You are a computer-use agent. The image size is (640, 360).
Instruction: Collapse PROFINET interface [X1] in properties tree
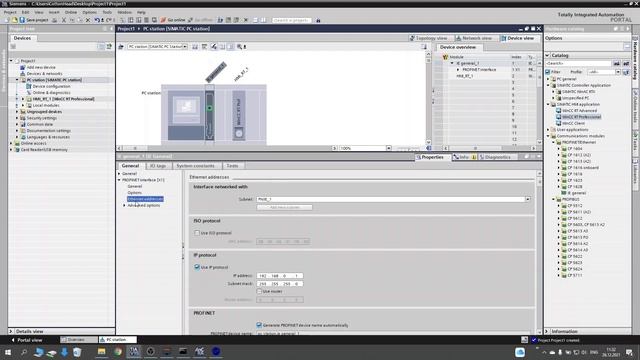click(120, 180)
